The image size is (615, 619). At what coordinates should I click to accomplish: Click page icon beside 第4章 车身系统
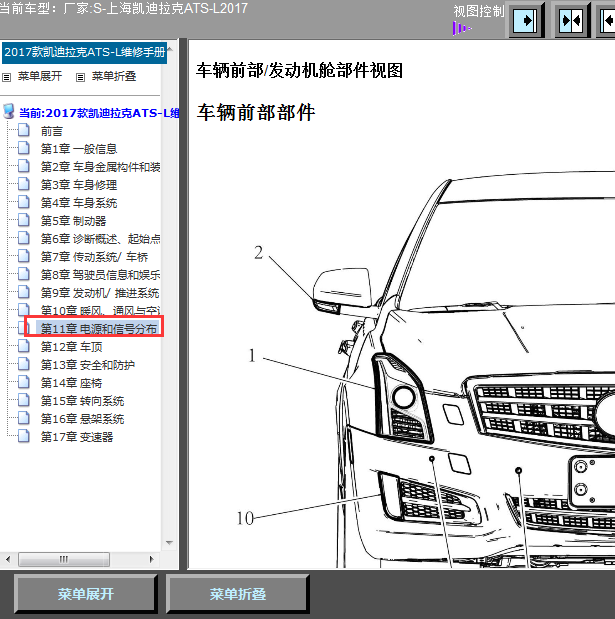(24, 202)
